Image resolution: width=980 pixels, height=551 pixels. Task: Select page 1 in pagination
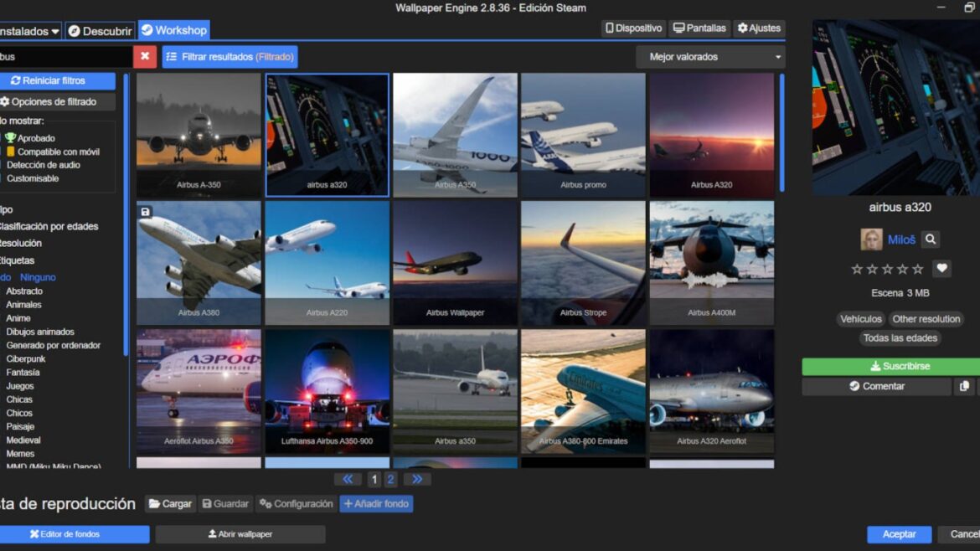pos(374,479)
